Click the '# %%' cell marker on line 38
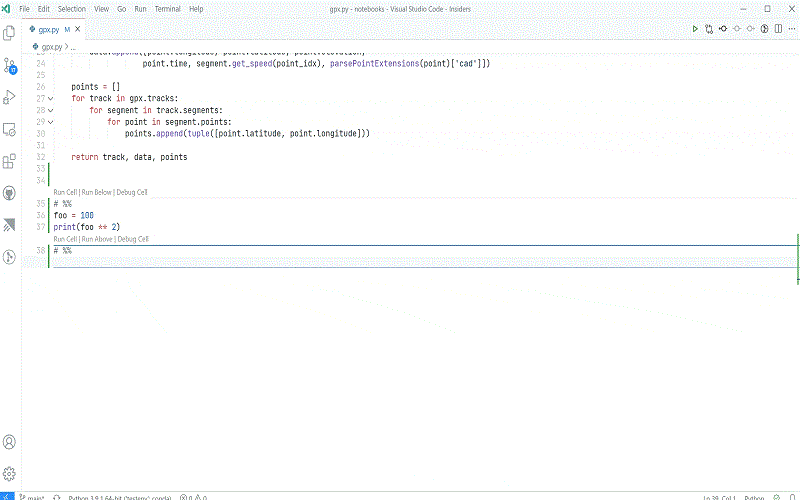This screenshot has width=800, height=500. 63,251
